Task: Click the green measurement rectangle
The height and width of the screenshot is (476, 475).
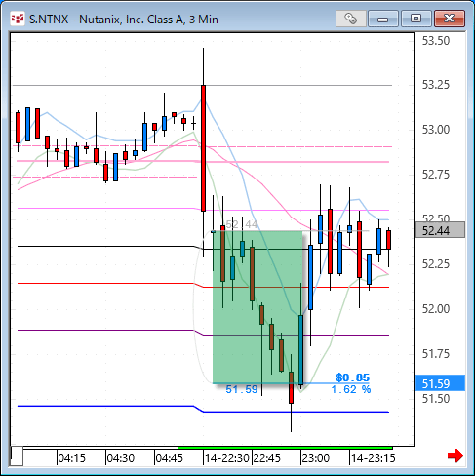Action: [257, 307]
